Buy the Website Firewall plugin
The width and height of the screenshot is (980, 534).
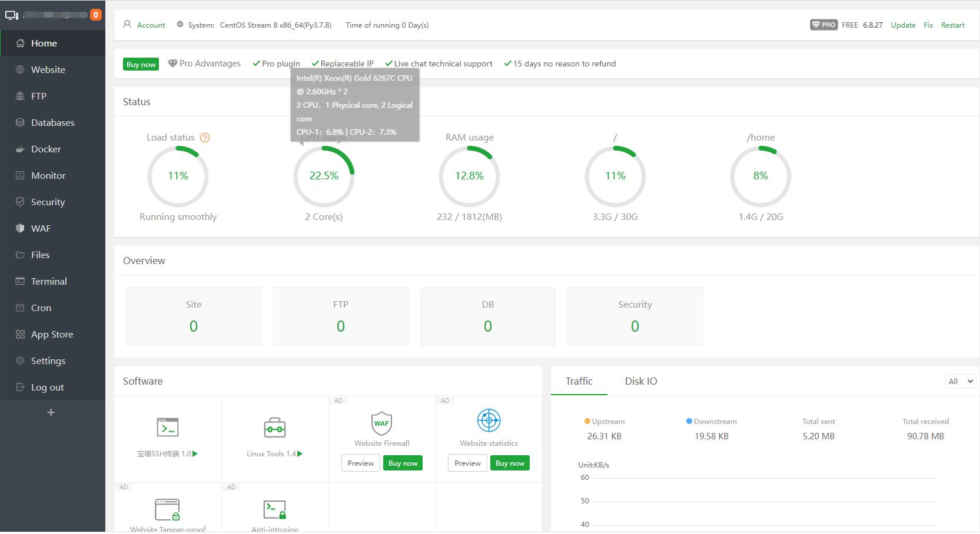click(x=403, y=463)
